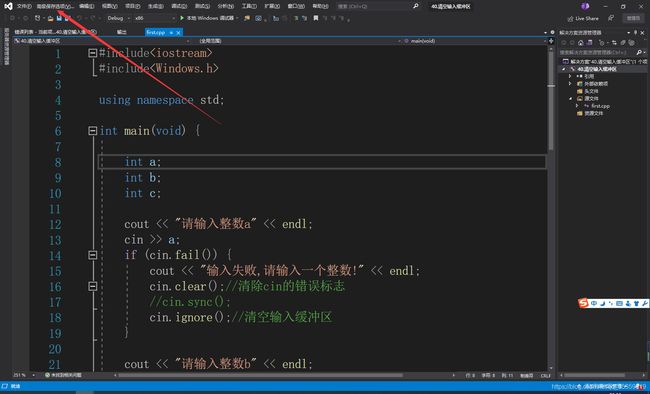Switch to the 错误列表 tab
The height and width of the screenshot is (394, 650).
(55, 32)
